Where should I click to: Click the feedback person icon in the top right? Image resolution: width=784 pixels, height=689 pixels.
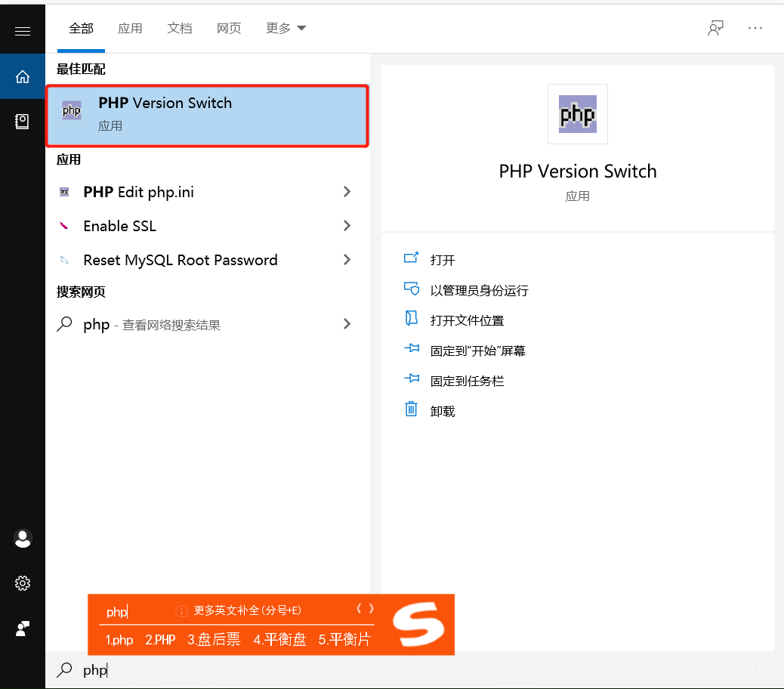pyautogui.click(x=715, y=28)
